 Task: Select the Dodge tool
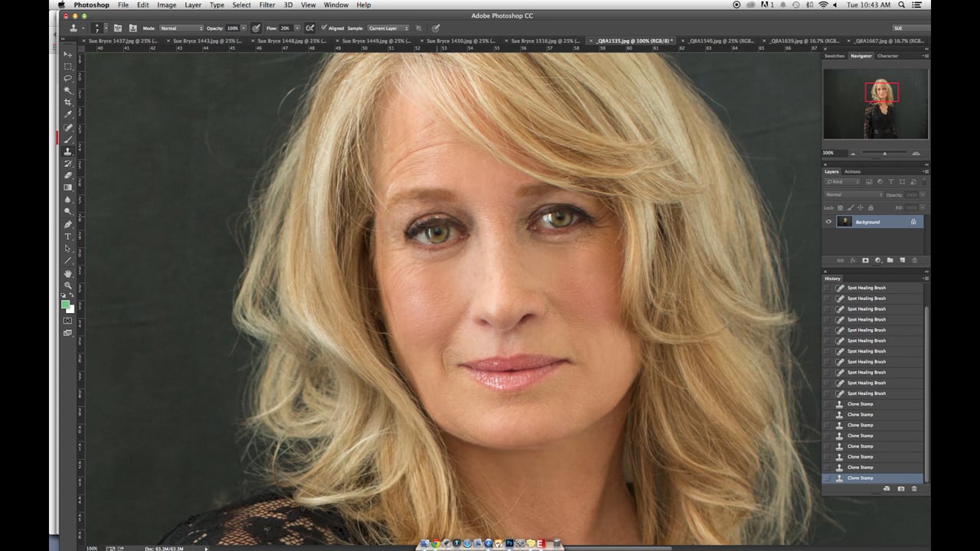[x=68, y=210]
